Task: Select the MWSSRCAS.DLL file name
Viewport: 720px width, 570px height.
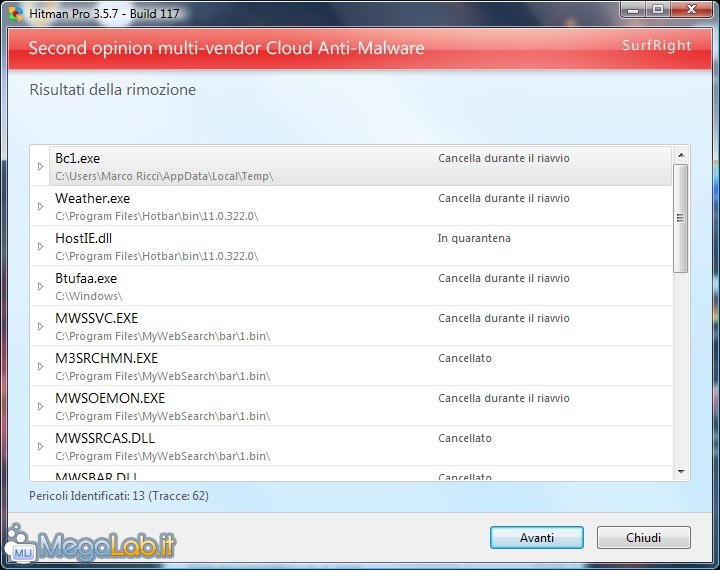Action: [x=105, y=438]
